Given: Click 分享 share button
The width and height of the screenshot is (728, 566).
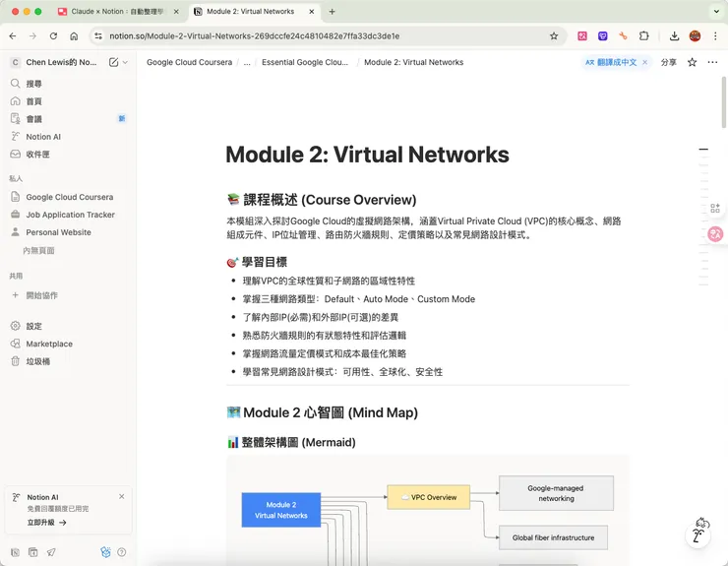Looking at the screenshot, I should point(669,62).
